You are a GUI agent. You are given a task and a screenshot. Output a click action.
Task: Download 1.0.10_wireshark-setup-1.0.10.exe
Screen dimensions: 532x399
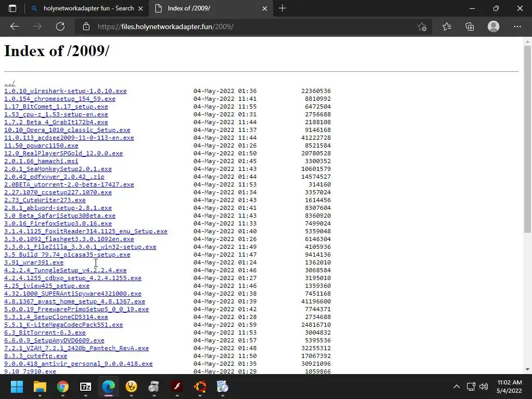coord(65,91)
